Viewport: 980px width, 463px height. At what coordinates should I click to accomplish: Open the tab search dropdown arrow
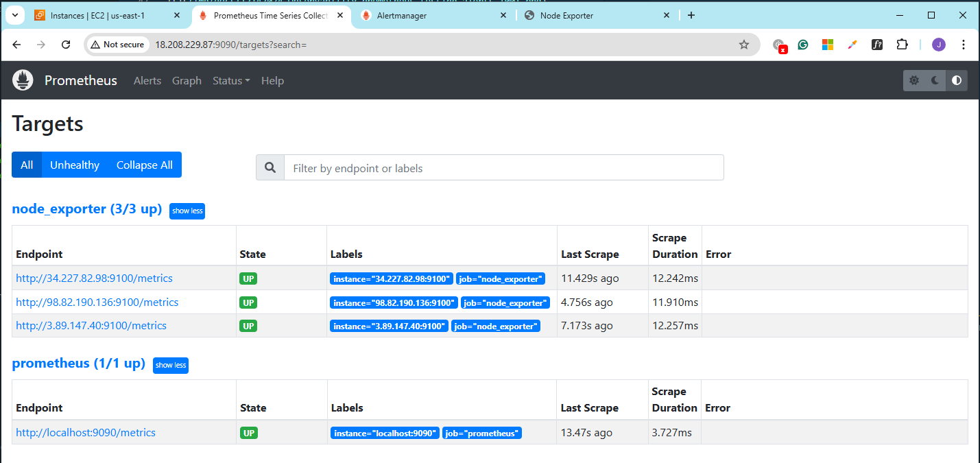point(14,15)
